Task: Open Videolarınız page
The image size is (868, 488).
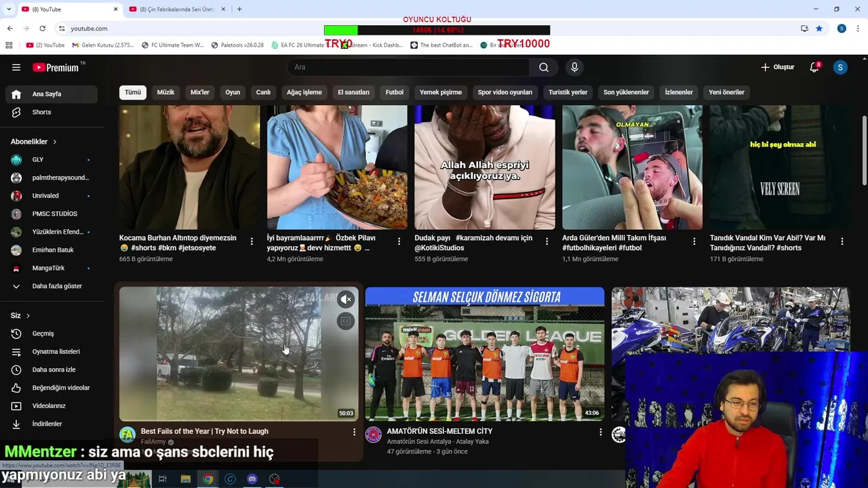Action: tap(52, 406)
